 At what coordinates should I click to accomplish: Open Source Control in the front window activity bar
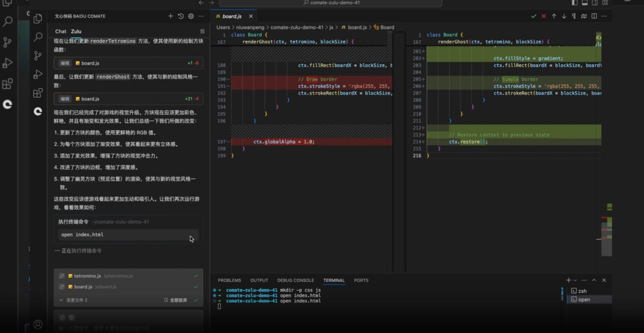click(x=38, y=55)
